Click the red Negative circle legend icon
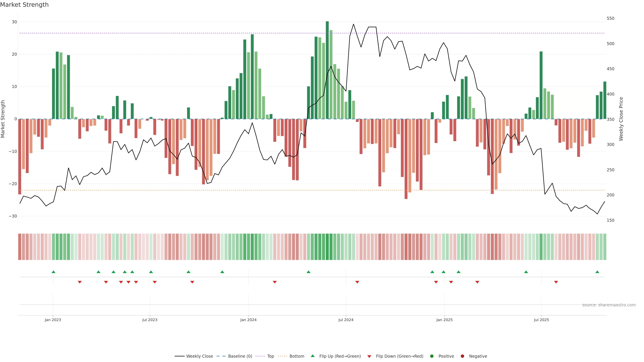The height and width of the screenshot is (362, 644). tap(462, 356)
